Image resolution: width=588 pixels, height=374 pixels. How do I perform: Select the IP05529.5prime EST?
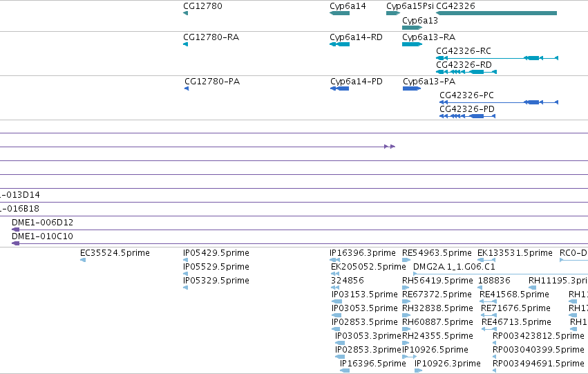click(x=185, y=274)
